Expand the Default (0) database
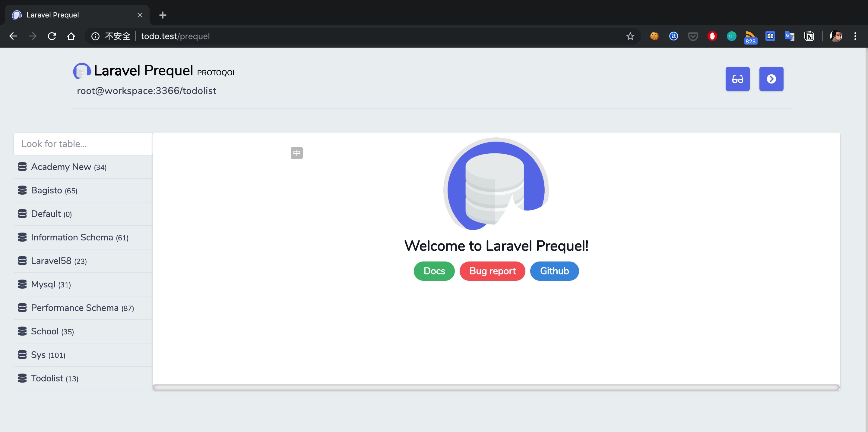 coord(83,214)
